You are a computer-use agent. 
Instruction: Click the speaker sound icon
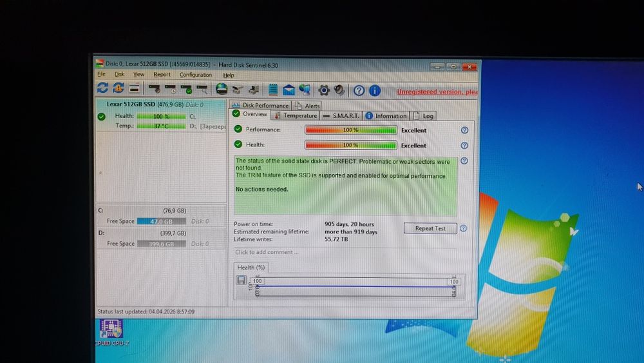coord(339,90)
